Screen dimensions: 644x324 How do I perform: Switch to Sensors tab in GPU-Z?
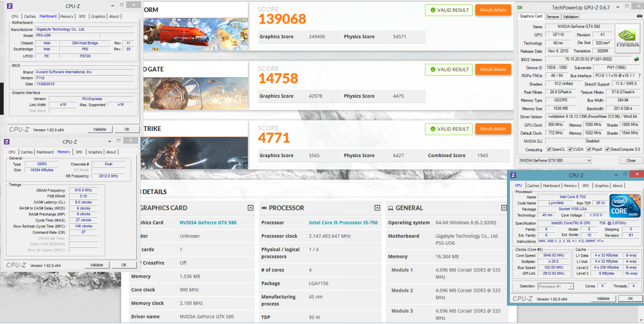(553, 17)
